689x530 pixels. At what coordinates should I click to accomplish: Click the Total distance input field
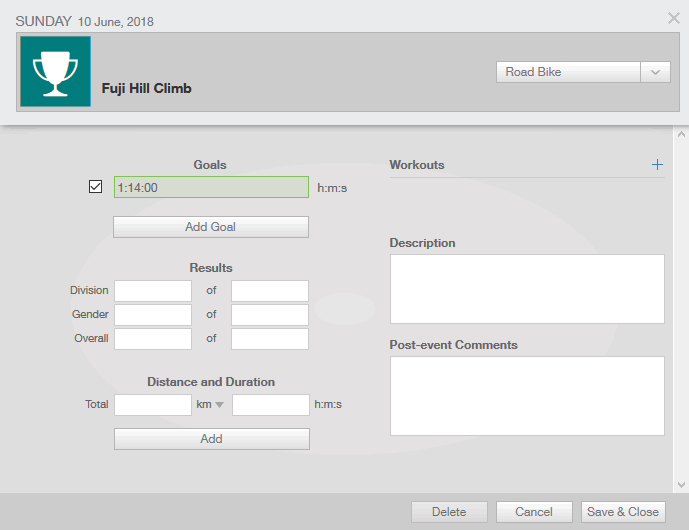153,405
